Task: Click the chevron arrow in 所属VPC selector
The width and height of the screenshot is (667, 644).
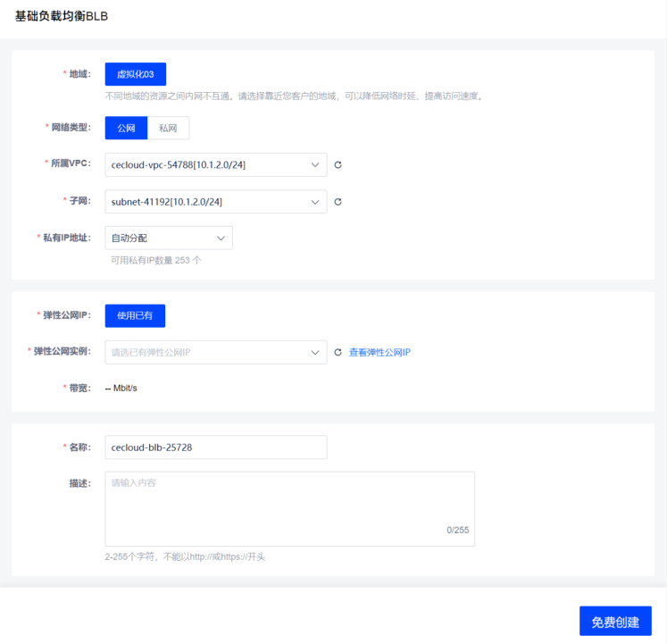Action: coord(314,165)
